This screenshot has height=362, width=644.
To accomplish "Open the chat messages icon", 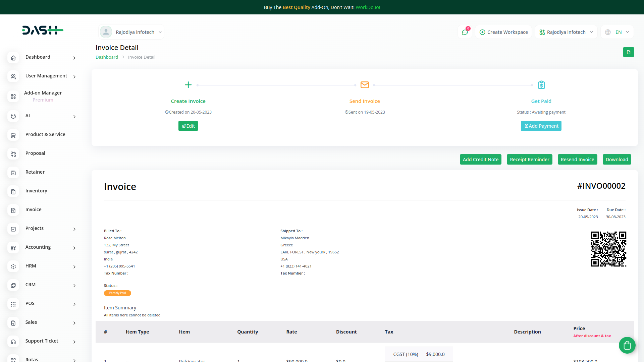I will click(x=465, y=32).
